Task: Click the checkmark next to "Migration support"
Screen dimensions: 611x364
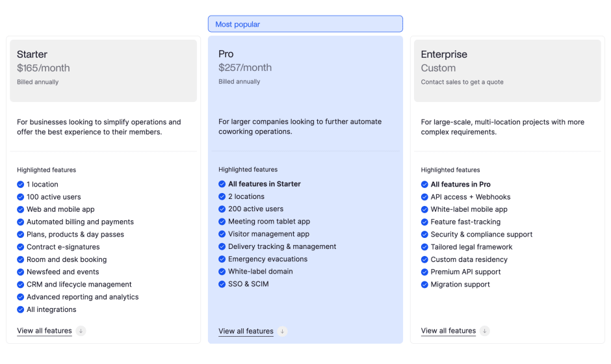Action: point(424,285)
